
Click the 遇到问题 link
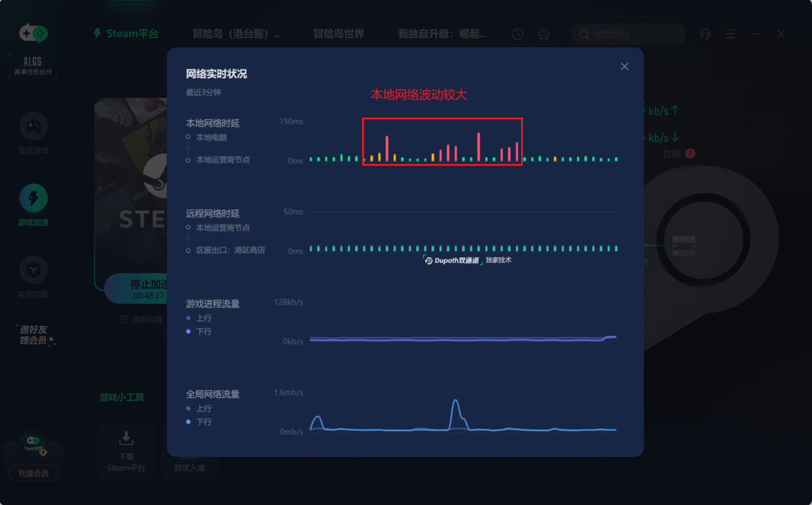(x=141, y=320)
